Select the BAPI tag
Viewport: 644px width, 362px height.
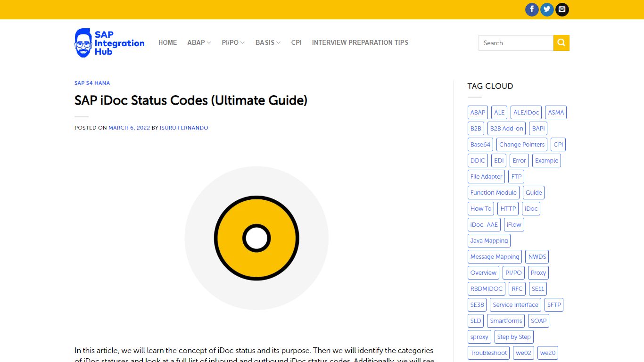coord(538,129)
